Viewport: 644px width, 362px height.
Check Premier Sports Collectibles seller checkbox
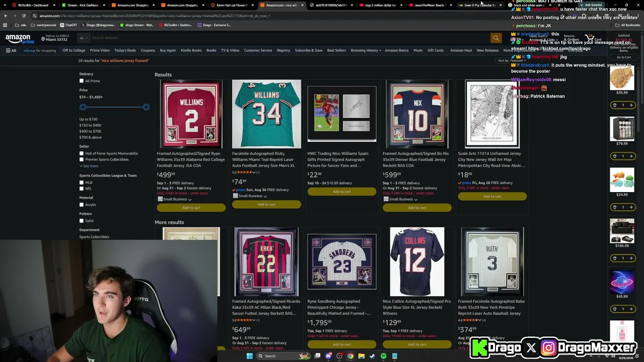(82, 159)
